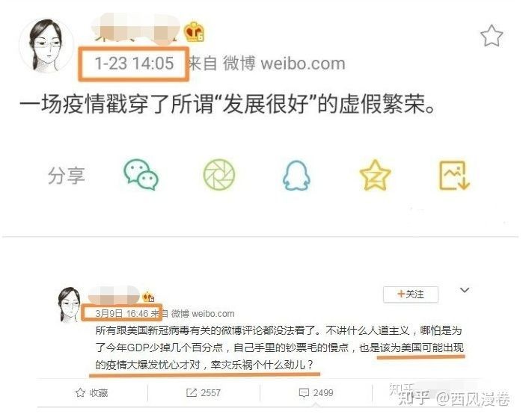
Task: Click the 分享 share label
Action: 67,176
